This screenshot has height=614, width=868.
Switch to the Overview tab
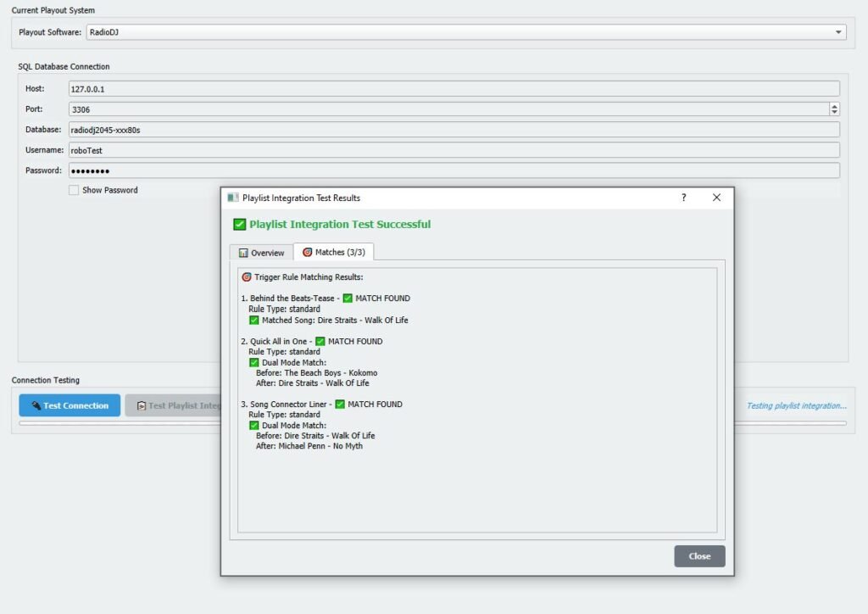[261, 253]
